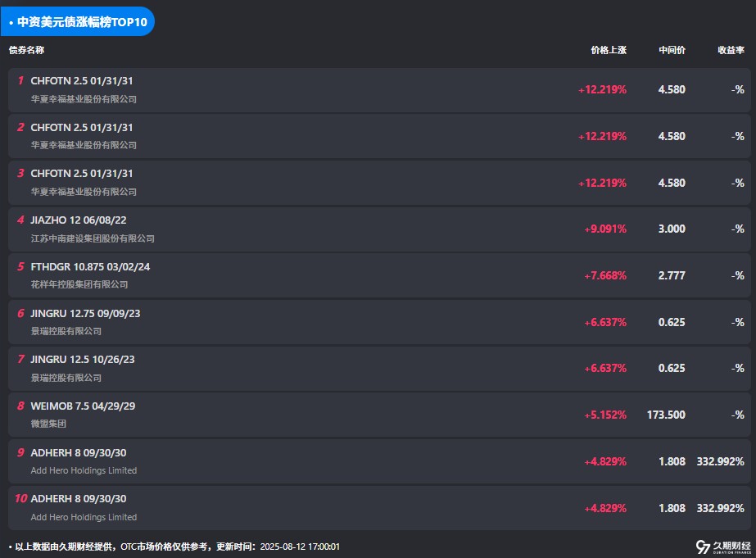Click the 久期财经 logo icon
Viewport: 756px width, 558px height.
pyautogui.click(x=703, y=547)
